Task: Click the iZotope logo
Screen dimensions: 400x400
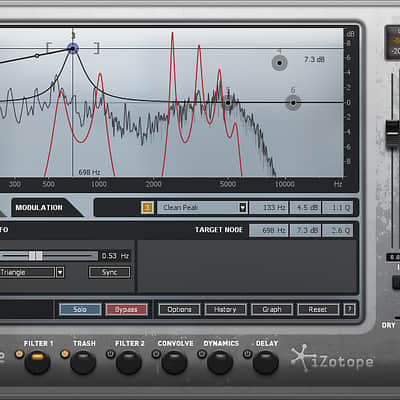Action: click(332, 359)
